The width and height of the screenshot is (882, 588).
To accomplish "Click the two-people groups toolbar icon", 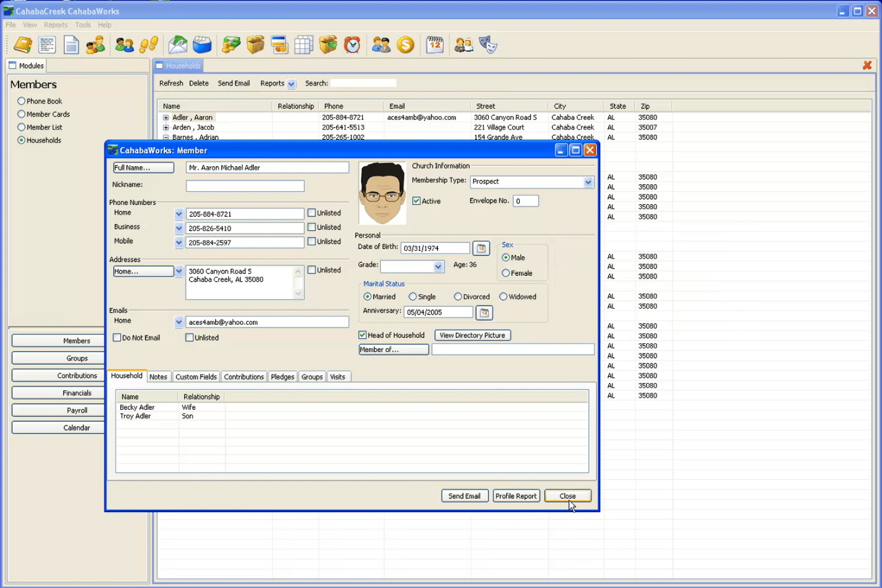I will click(x=125, y=45).
